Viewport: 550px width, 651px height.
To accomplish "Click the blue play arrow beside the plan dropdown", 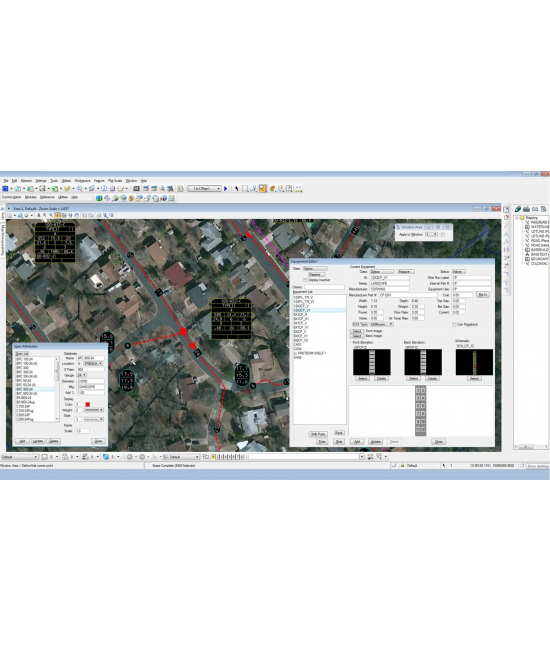I will pos(225,189).
